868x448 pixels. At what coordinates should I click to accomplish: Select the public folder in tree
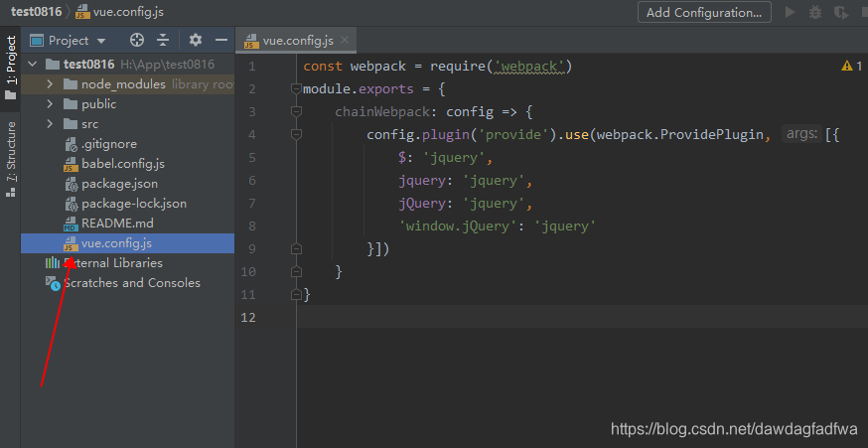pos(128,104)
